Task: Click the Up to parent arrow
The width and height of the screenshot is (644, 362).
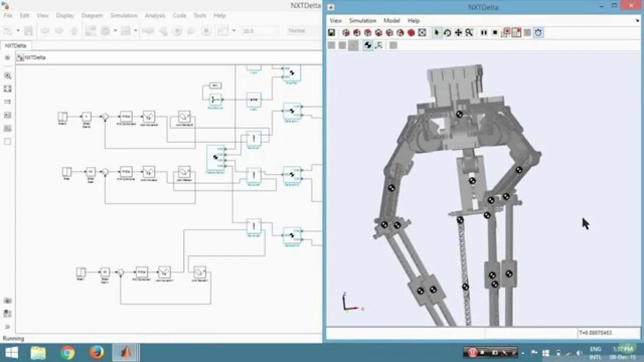Action: pyautogui.click(x=74, y=31)
